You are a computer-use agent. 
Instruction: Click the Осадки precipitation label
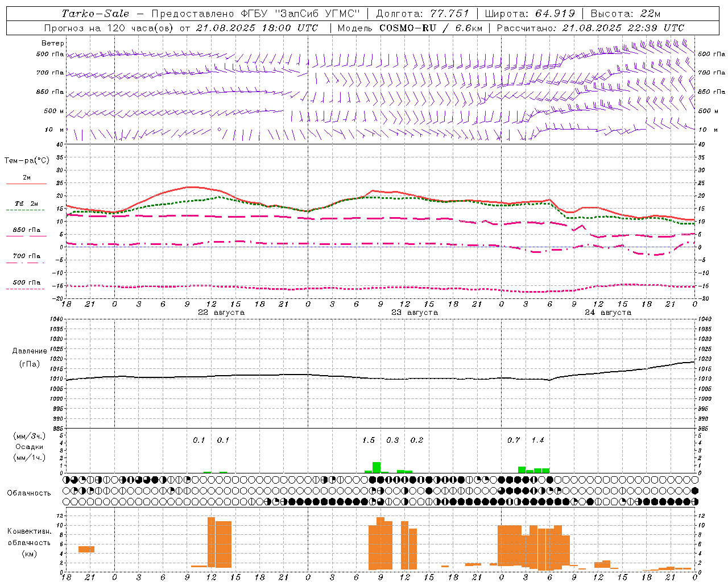29,447
